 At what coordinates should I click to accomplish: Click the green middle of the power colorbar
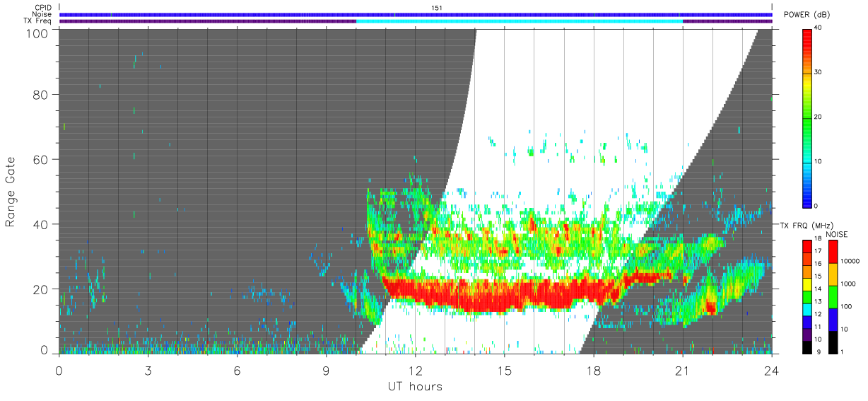[807, 117]
